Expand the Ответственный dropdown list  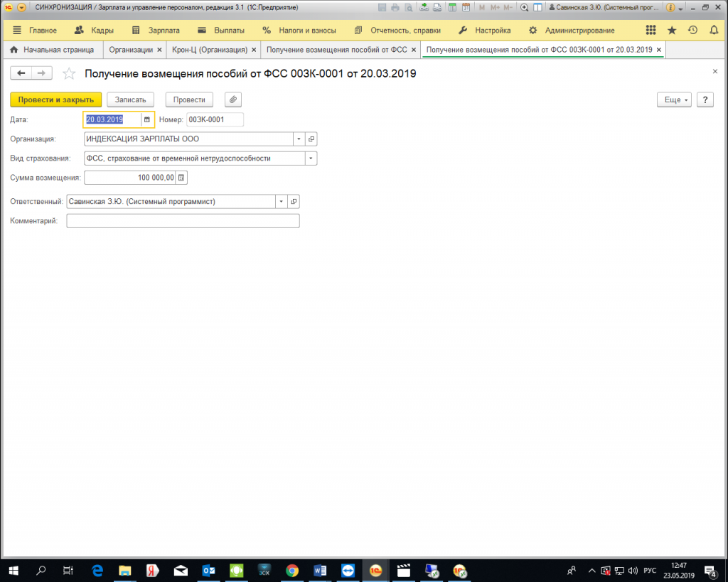(x=282, y=202)
